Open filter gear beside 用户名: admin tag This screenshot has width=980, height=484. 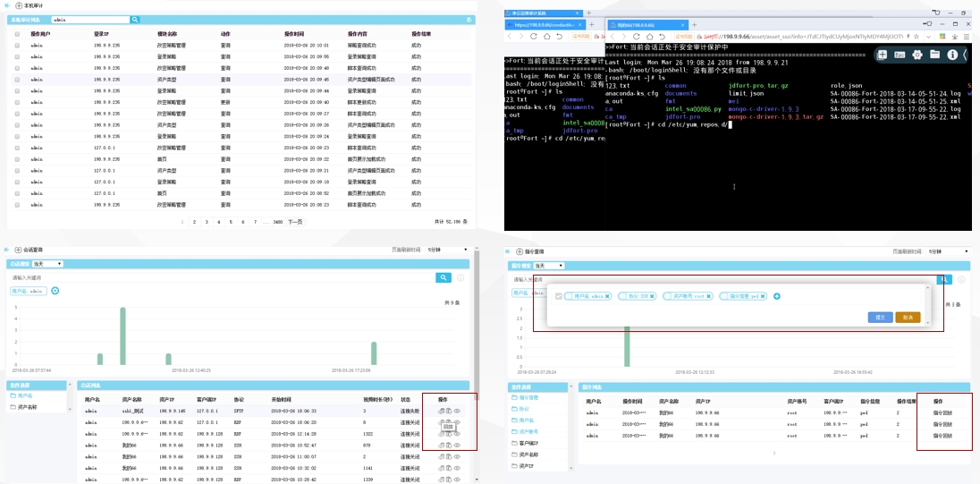pos(55,291)
